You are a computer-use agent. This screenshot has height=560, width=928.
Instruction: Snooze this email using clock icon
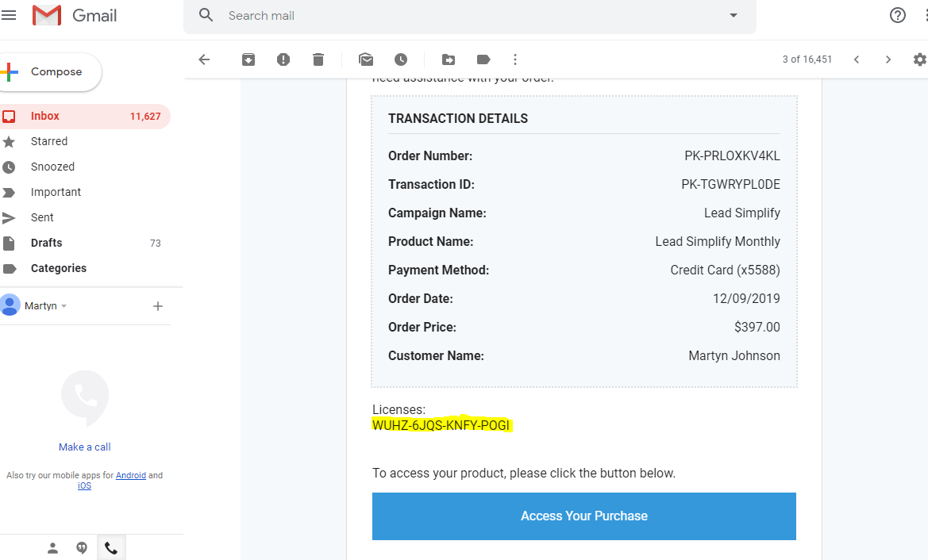click(401, 59)
